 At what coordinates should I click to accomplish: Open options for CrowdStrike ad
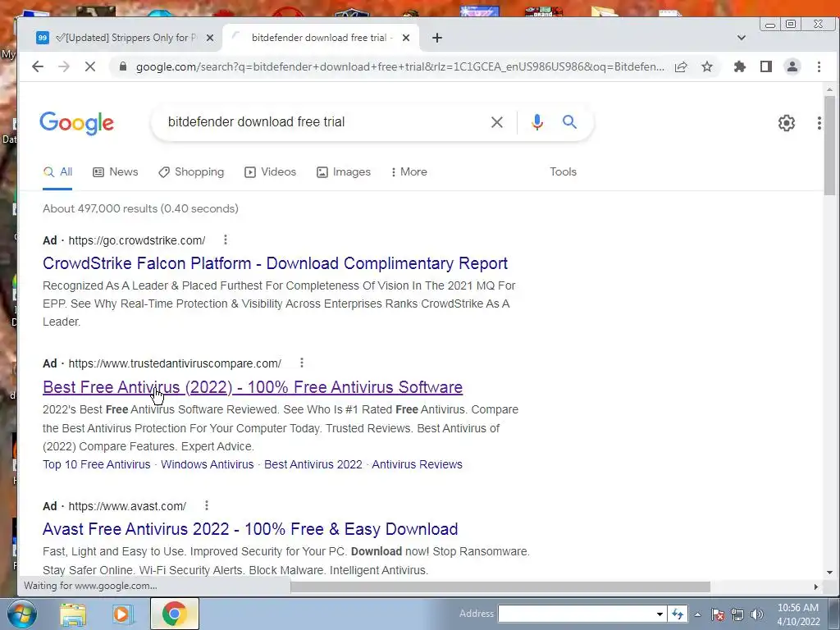coord(226,240)
